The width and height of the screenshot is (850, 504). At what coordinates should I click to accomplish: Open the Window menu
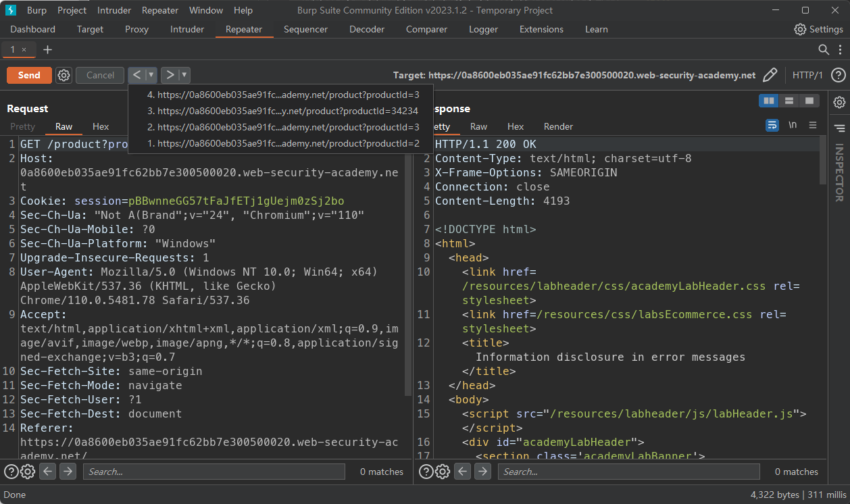coord(206,10)
